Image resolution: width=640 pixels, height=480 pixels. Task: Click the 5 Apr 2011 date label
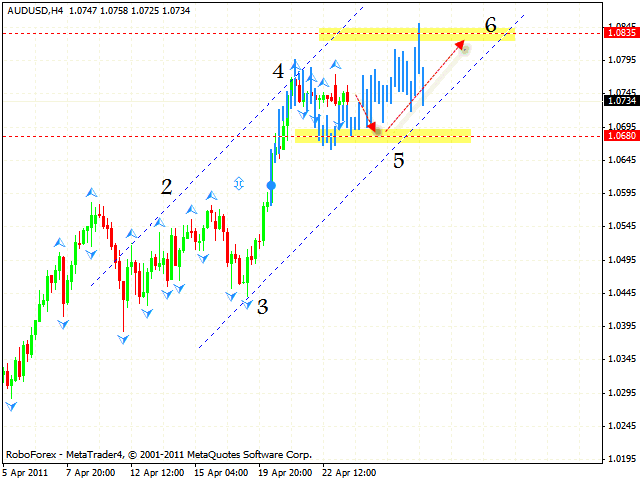[x=25, y=473]
